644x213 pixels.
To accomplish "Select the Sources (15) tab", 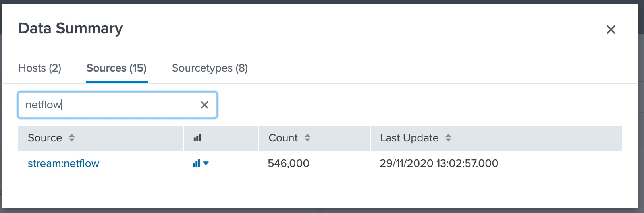I will coord(116,68).
